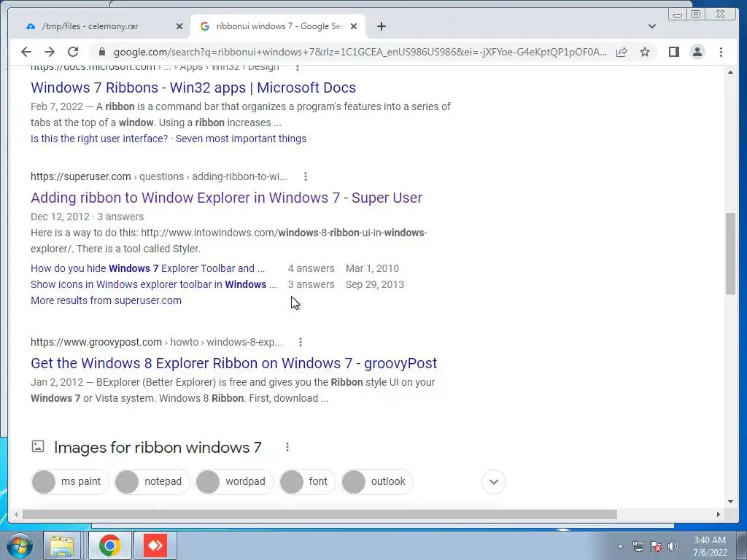
Task: Close the /tmp/files - celemony.rar tab
Action: pyautogui.click(x=179, y=26)
